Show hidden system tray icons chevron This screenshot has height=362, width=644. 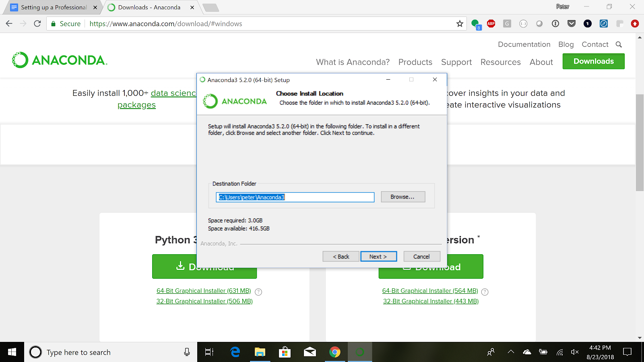pos(511,352)
